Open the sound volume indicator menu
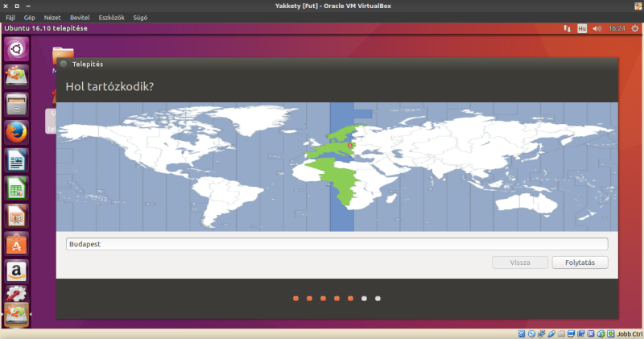644x339 pixels. pyautogui.click(x=597, y=29)
